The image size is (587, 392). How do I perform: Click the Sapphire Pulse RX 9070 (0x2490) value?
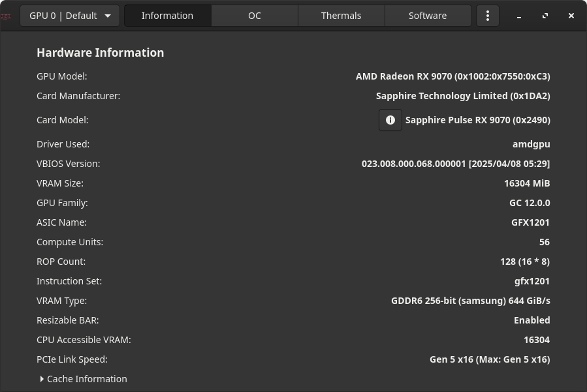(478, 120)
